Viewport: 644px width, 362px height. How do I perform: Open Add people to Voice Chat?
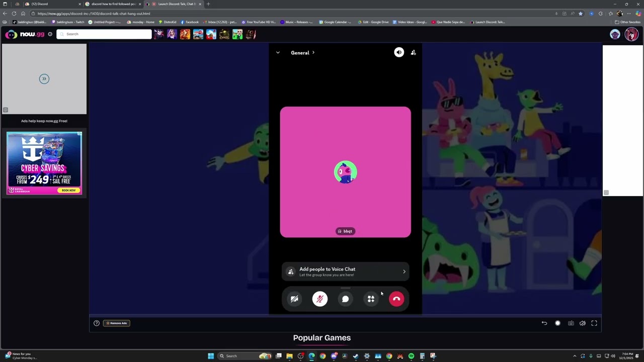346,271
